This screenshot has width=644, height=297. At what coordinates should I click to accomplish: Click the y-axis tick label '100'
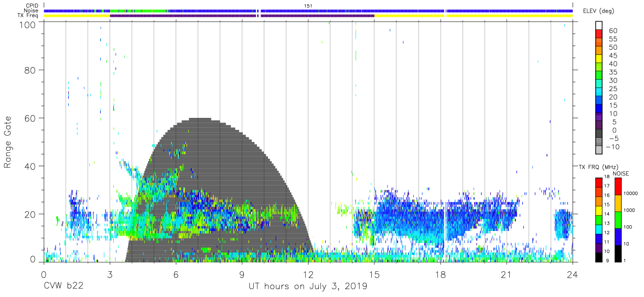pos(28,24)
